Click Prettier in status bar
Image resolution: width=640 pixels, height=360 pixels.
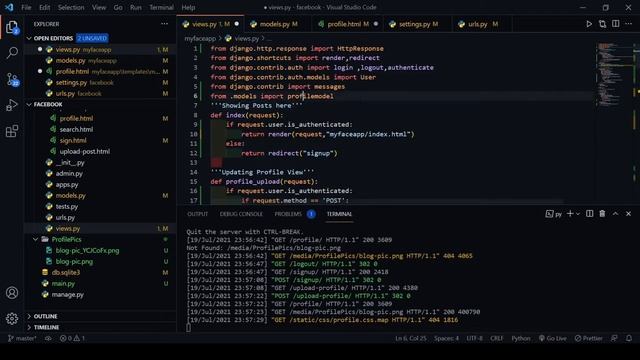tap(589, 338)
